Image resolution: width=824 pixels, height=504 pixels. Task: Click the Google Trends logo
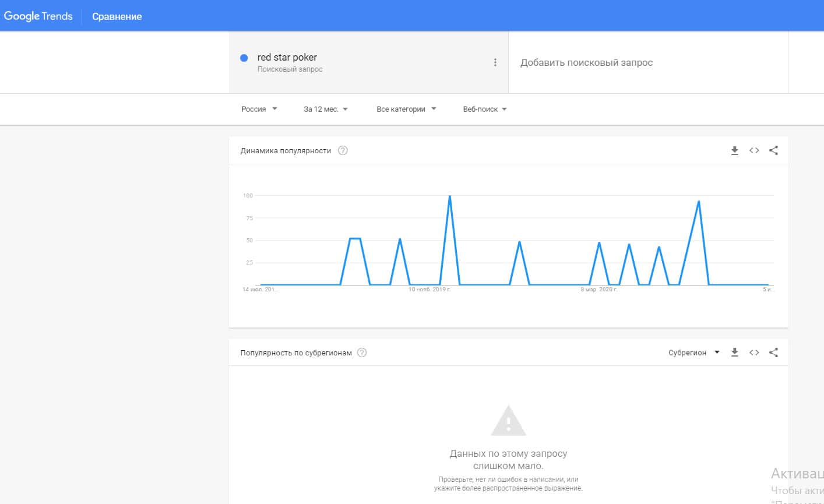[38, 16]
